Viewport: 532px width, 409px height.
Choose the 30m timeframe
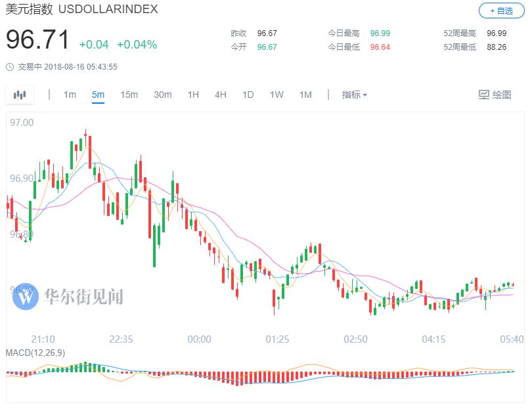[x=162, y=95]
